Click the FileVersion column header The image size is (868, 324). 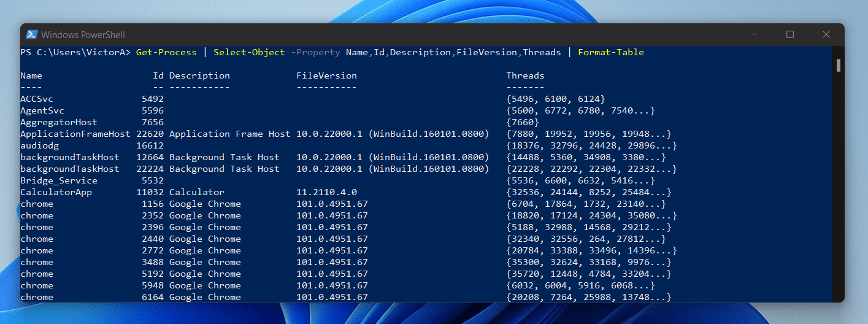click(x=326, y=75)
